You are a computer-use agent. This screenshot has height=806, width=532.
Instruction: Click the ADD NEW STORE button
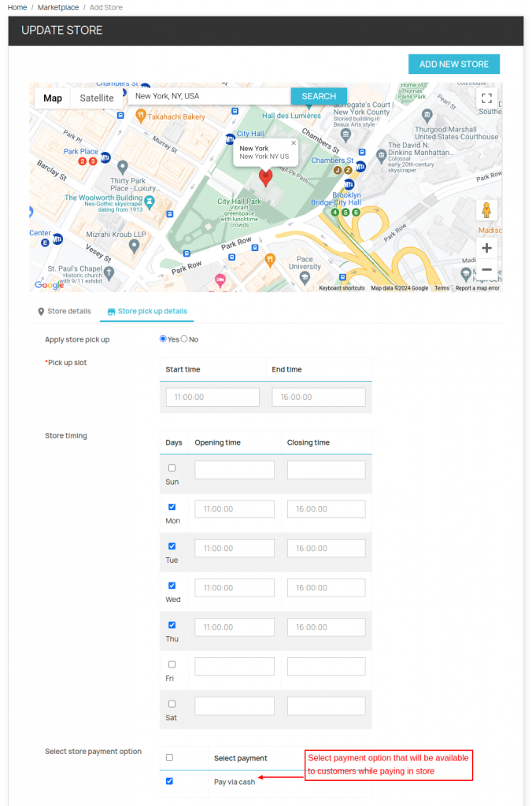click(x=453, y=65)
